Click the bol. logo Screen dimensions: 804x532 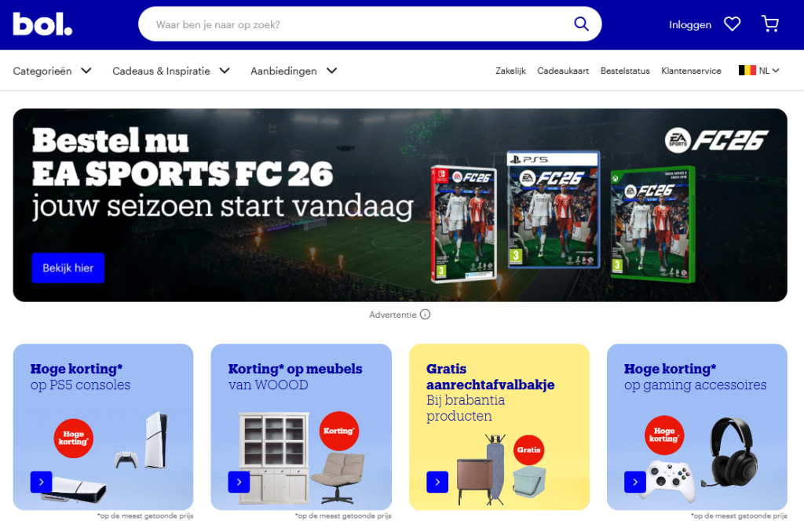coord(42,24)
